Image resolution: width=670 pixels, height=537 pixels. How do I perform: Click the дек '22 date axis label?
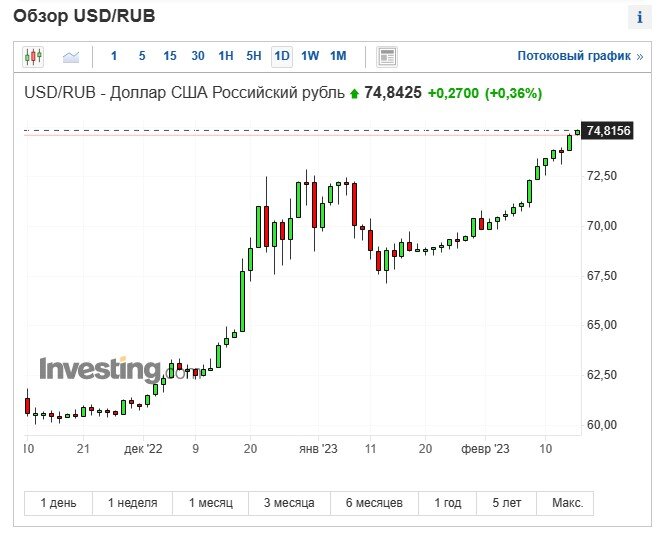143,449
